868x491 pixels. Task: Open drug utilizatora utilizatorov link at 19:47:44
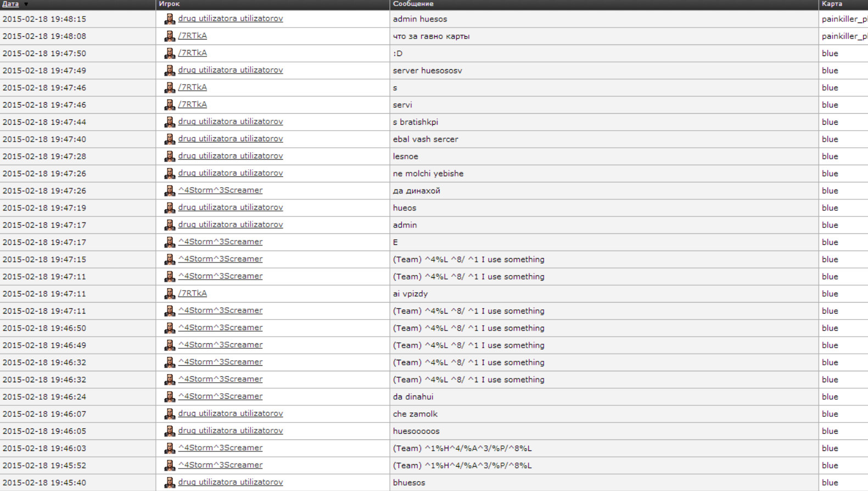click(230, 121)
